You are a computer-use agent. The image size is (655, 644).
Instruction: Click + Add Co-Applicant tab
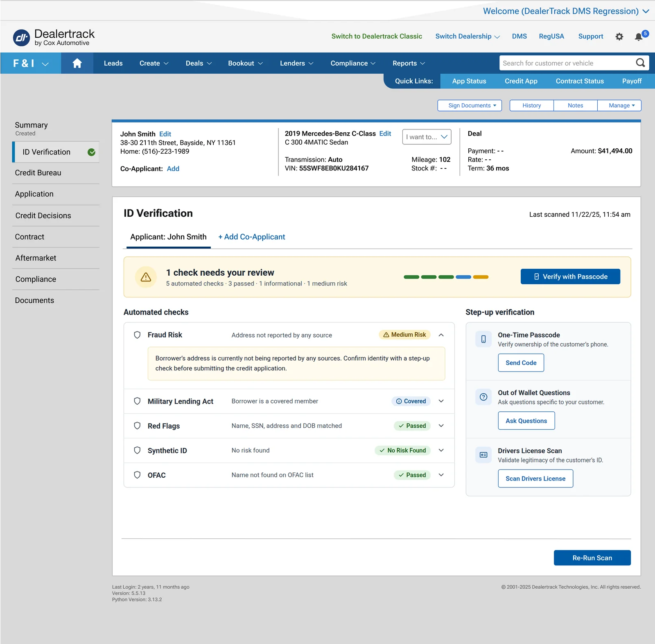click(251, 237)
